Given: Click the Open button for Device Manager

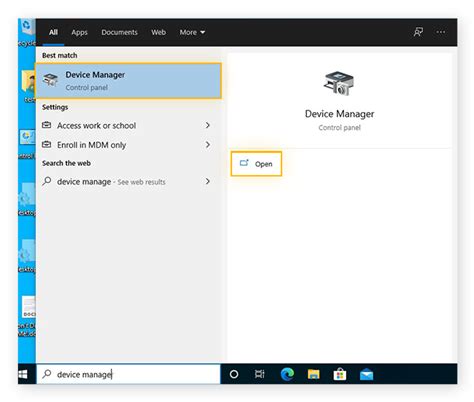Looking at the screenshot, I should point(256,164).
